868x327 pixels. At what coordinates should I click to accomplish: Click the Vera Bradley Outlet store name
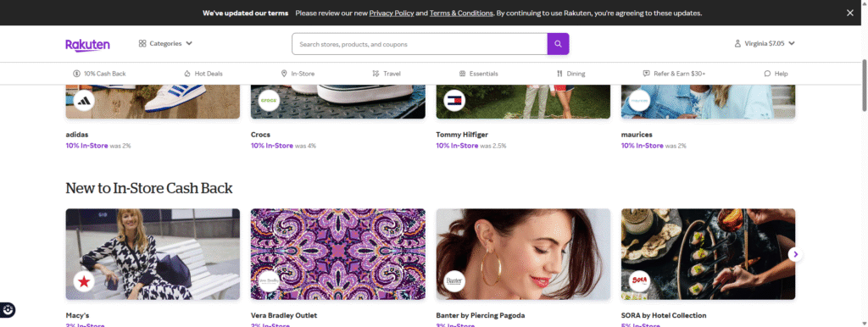coord(284,315)
